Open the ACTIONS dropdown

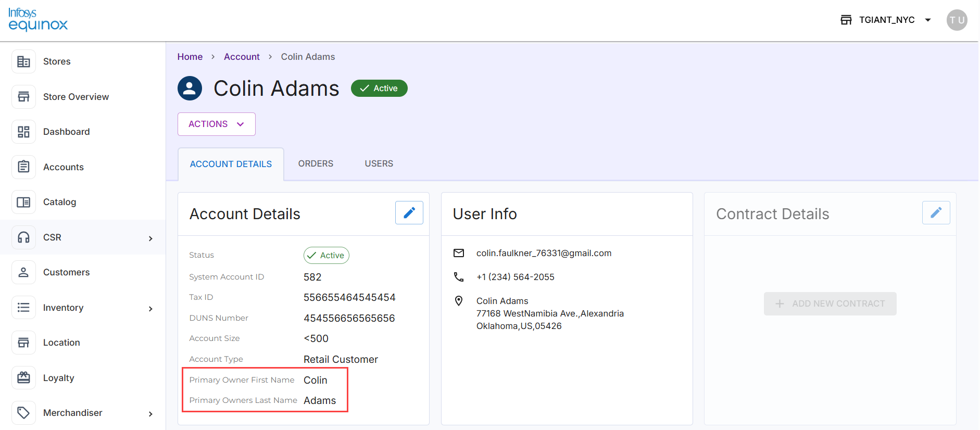(217, 124)
